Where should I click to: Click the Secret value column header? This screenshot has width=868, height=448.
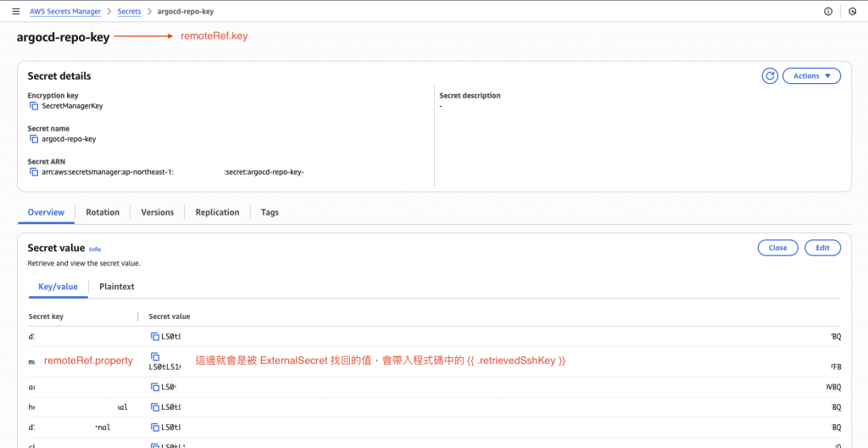pyautogui.click(x=170, y=316)
